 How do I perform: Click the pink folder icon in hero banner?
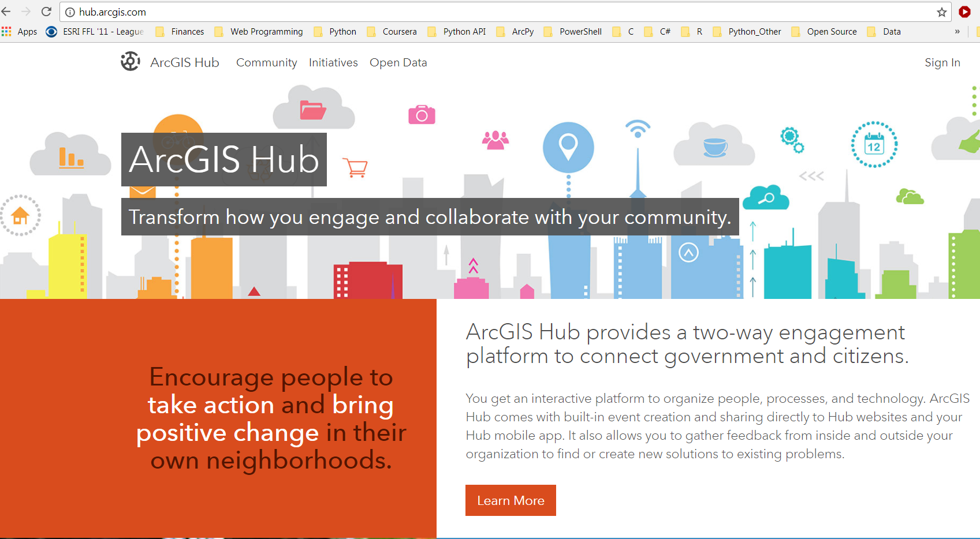[313, 109]
